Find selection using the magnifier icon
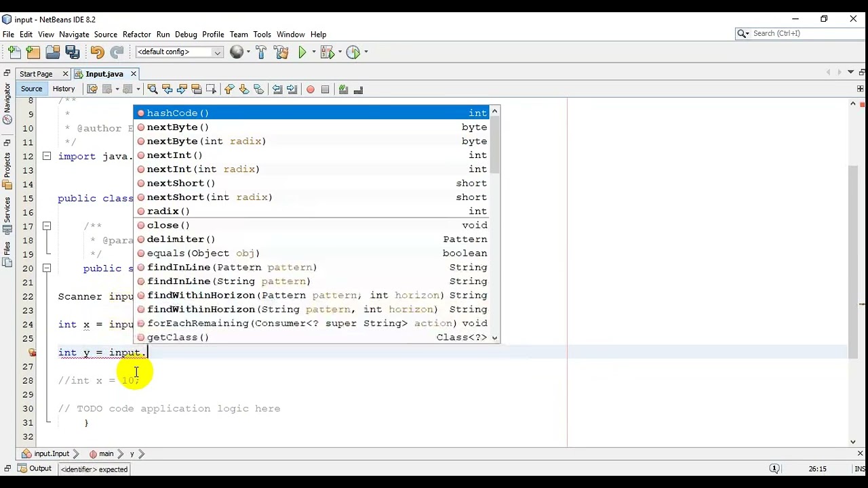Image resolution: width=868 pixels, height=488 pixels. [153, 89]
